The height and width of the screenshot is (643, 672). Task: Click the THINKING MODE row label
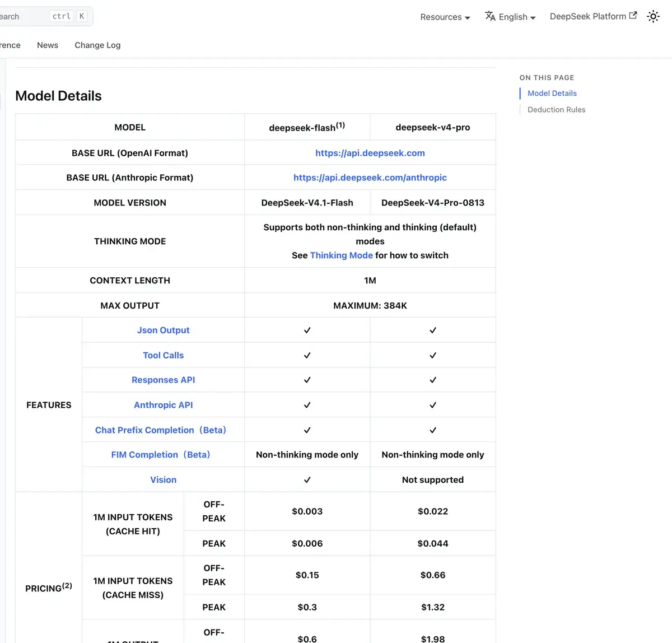click(x=130, y=241)
